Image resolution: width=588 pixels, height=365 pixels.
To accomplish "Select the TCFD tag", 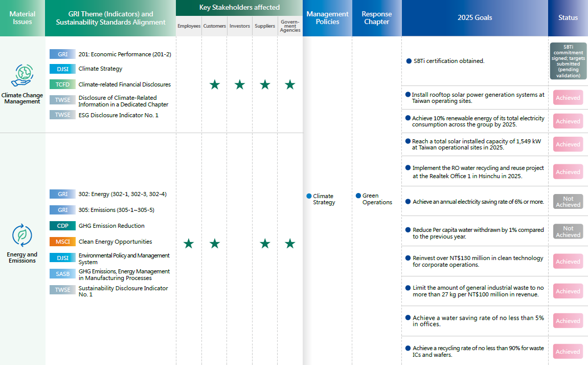I will [x=62, y=84].
